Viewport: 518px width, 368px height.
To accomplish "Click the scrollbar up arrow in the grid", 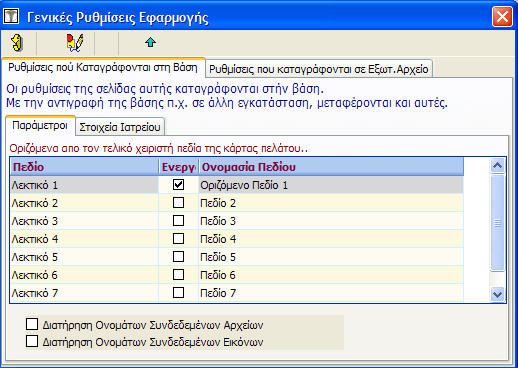I will [497, 166].
